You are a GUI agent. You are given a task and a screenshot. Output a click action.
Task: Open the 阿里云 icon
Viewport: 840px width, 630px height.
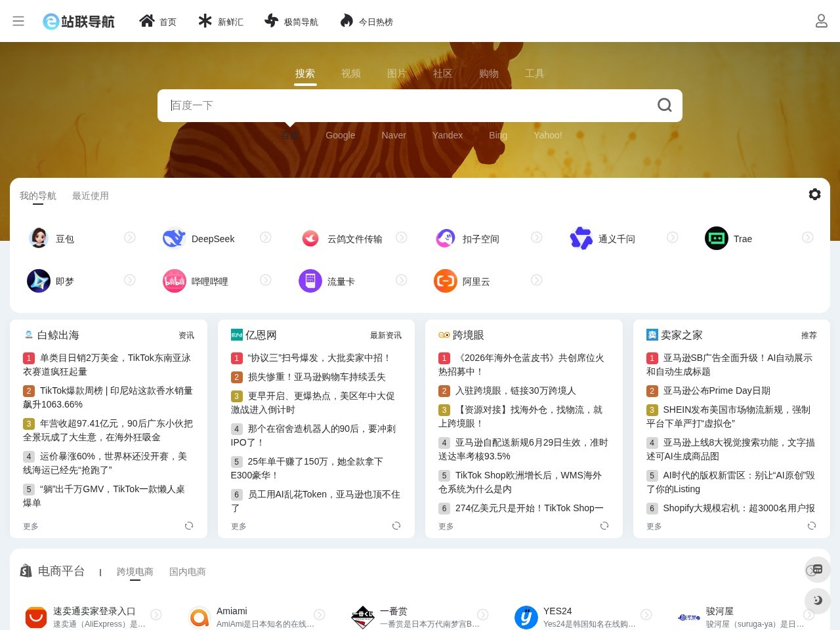[x=446, y=281]
